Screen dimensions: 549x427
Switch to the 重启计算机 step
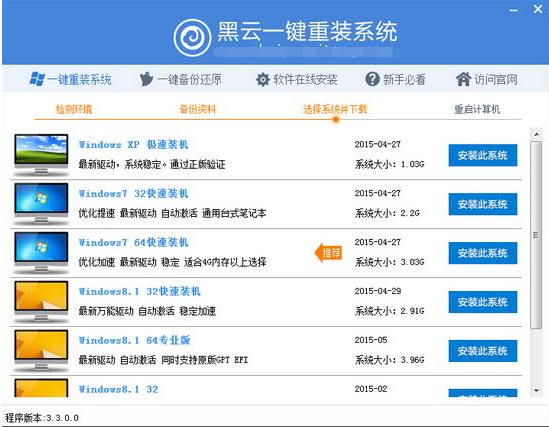tap(477, 109)
